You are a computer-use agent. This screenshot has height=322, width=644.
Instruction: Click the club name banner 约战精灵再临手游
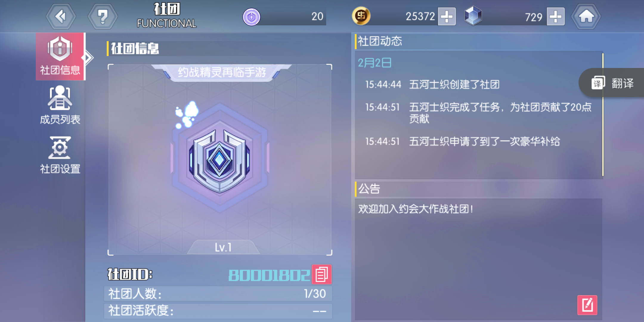tap(222, 72)
